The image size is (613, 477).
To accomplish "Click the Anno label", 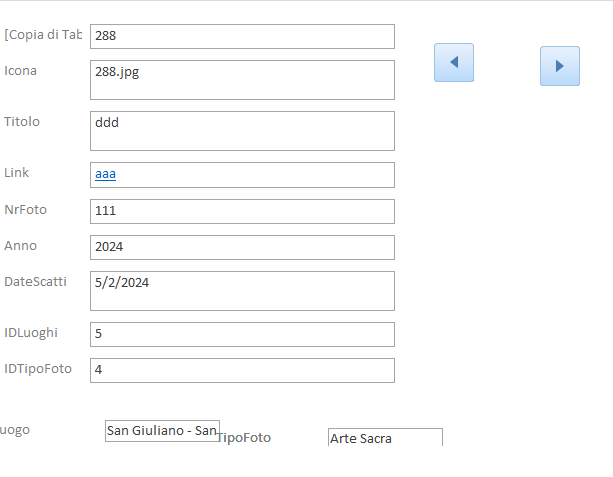I will point(20,246).
